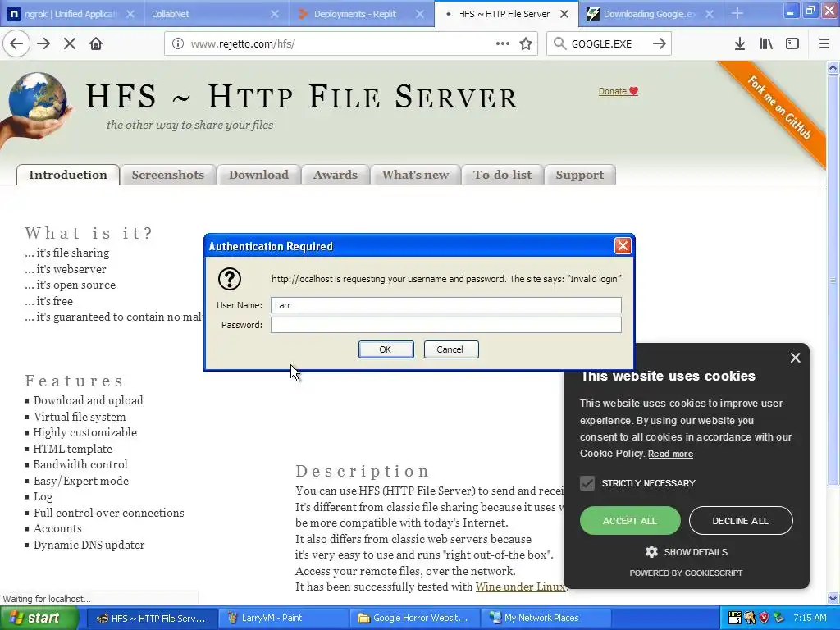This screenshot has height=630, width=840.
Task: Close the Deployments - Replit tab
Action: pos(420,14)
